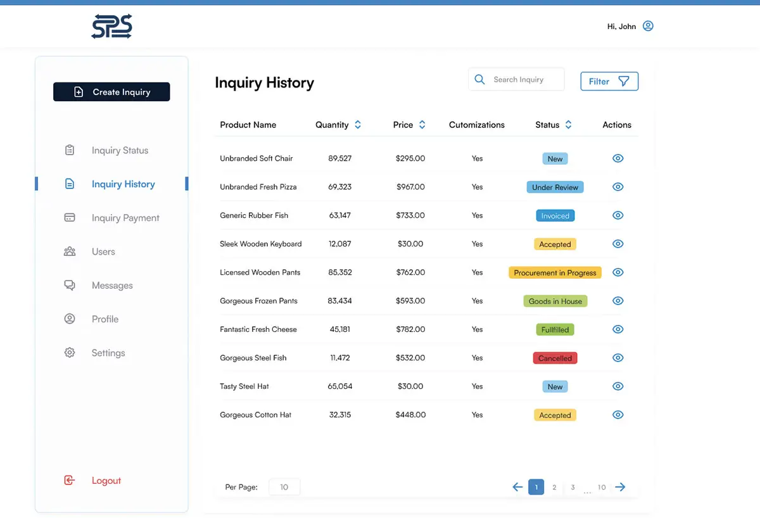Viewport: 760px width, 532px height.
Task: View Licensed Wooden Pants inquiry details
Action: [617, 272]
